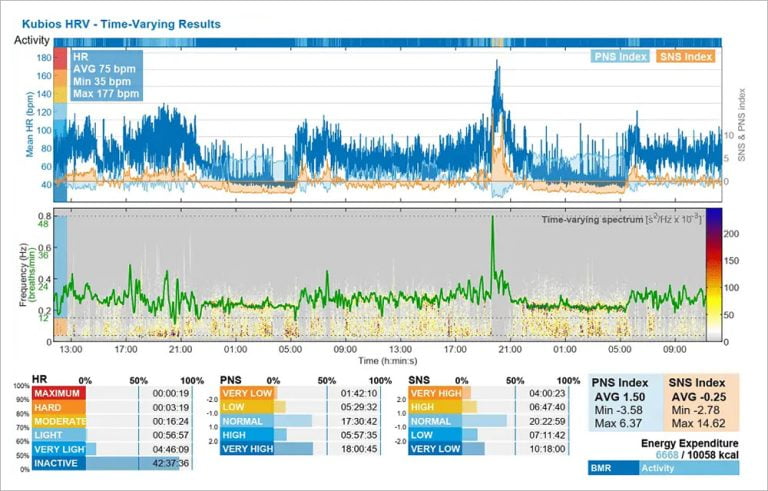Click the PNS HIGH row label

pyautogui.click(x=247, y=435)
